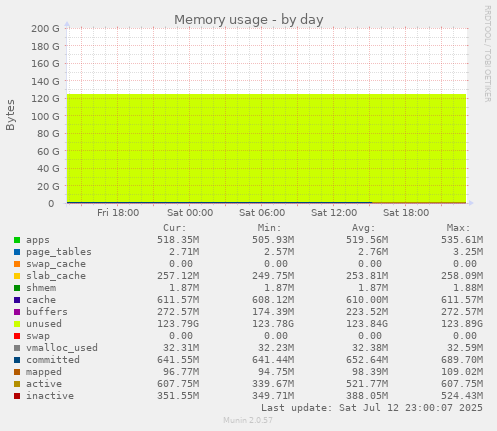
Task: Click the 'cache' legend label
Action: [x=41, y=300]
